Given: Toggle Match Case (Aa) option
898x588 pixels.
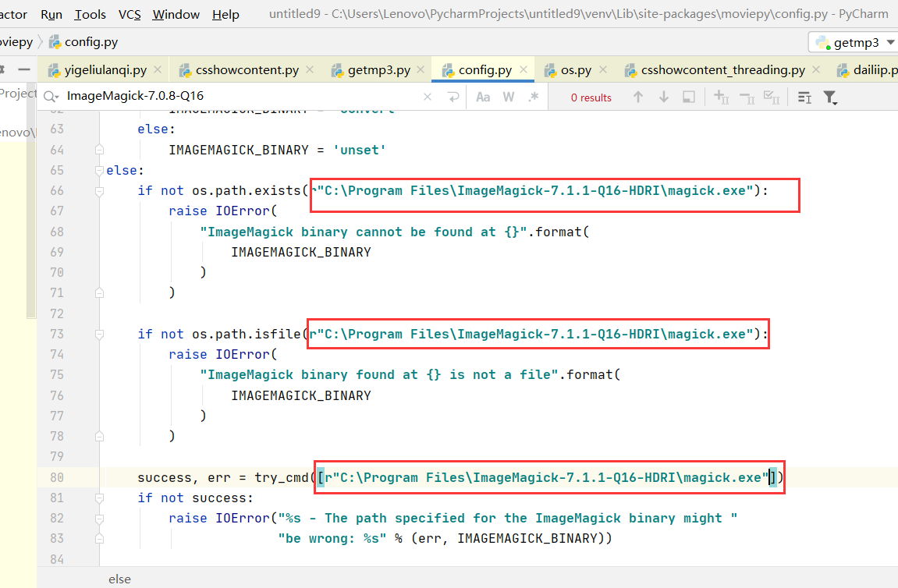Looking at the screenshot, I should pos(483,97).
